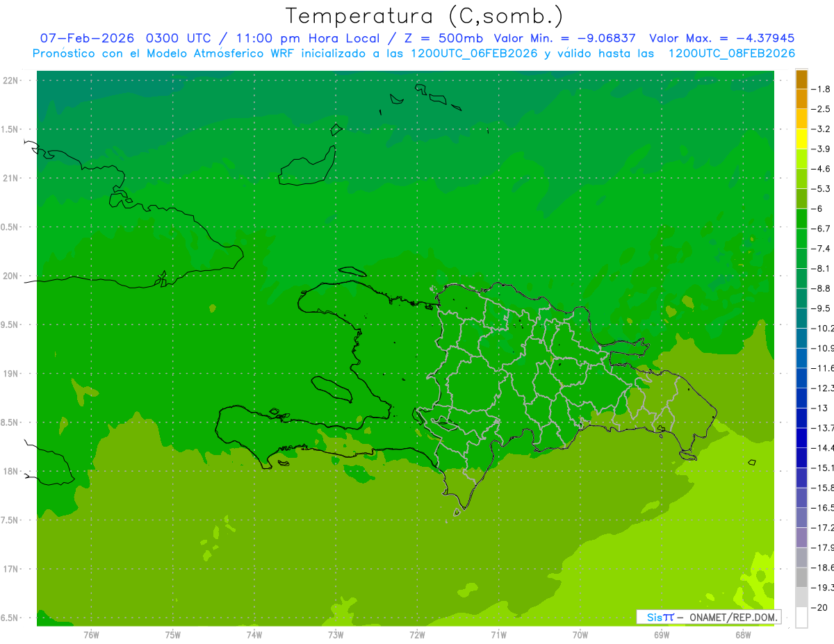Click the "17N" latitude label
This screenshot has height=644, width=834.
pyautogui.click(x=12, y=569)
